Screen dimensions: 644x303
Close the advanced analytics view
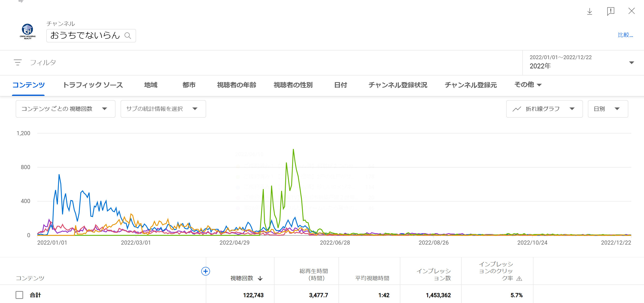pyautogui.click(x=632, y=11)
